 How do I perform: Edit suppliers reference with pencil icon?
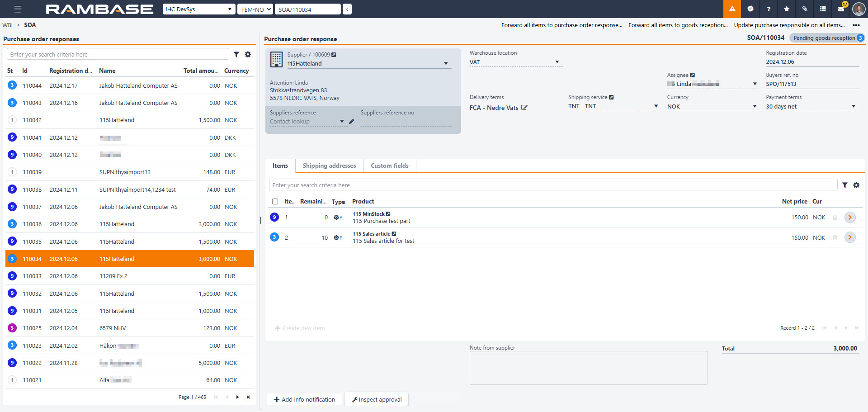tap(352, 122)
